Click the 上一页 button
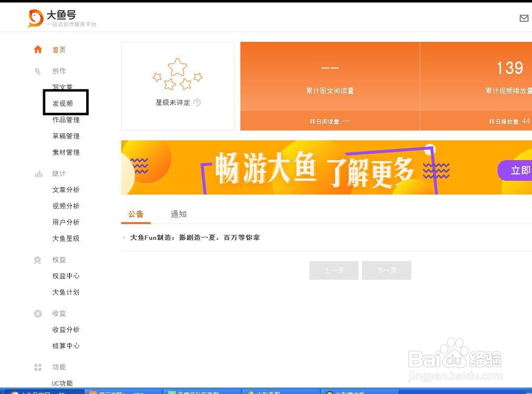532x394 pixels. click(334, 270)
